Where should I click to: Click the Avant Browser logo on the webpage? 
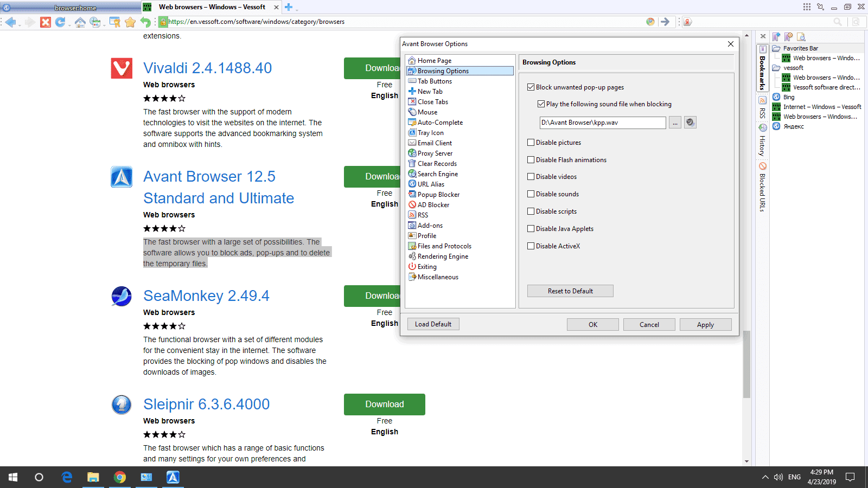point(122,177)
